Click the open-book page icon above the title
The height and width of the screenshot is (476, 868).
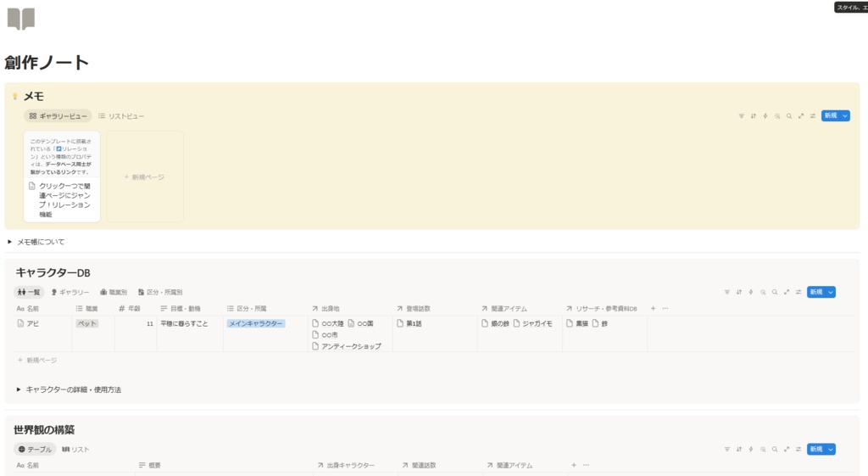(21, 19)
